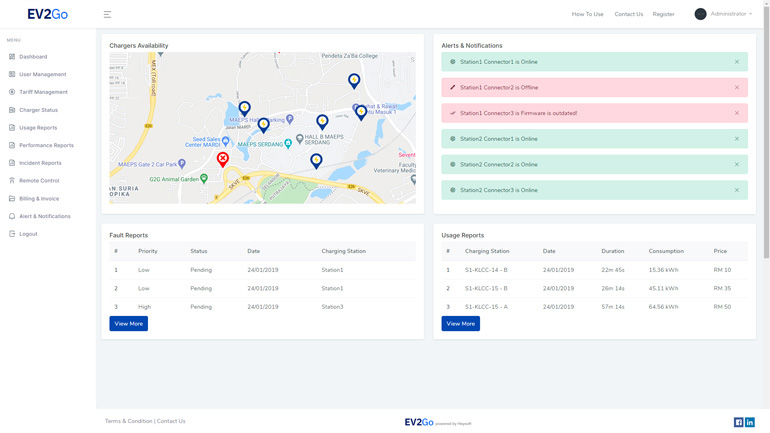Close the Firmware is outdated alert

click(x=737, y=113)
